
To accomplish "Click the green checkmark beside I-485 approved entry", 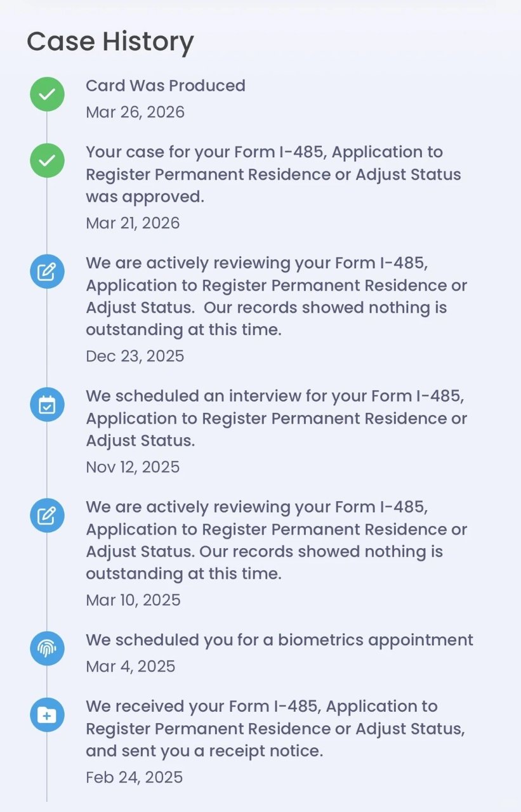I will coord(47,160).
